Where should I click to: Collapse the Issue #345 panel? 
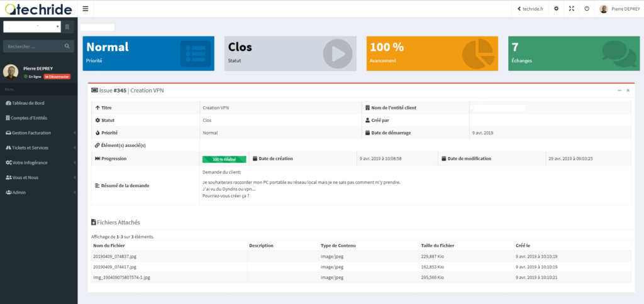(619, 90)
